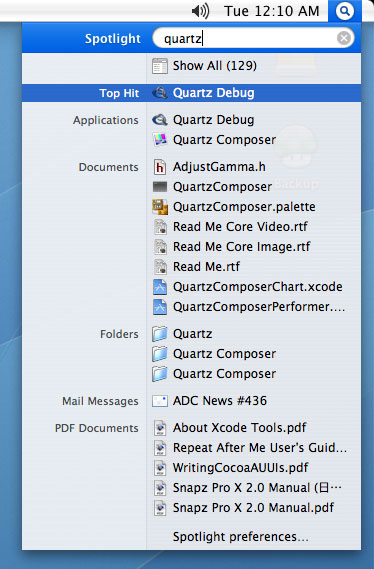The height and width of the screenshot is (569, 374).
Task: Open About Xcode Tools.pdf
Action: (x=239, y=428)
